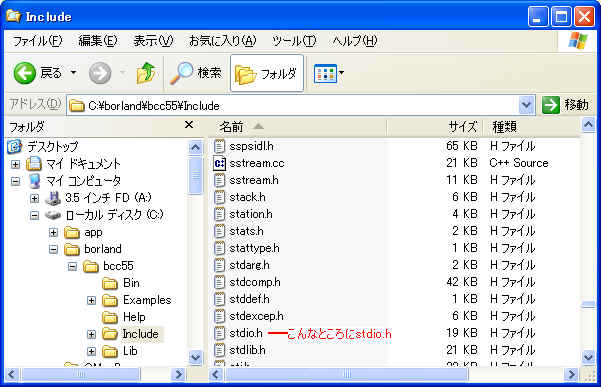The image size is (601, 387).
Task: Select the stdcomp.h file icon
Action: 219,282
